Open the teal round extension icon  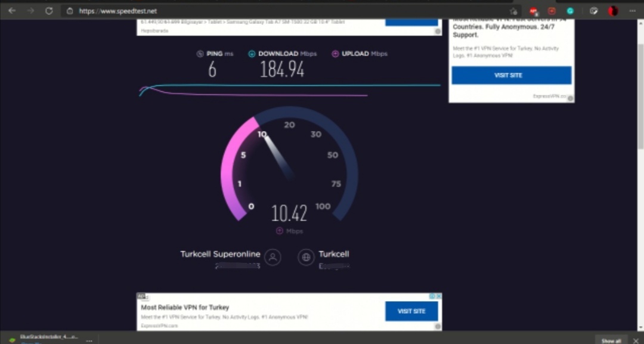click(570, 11)
